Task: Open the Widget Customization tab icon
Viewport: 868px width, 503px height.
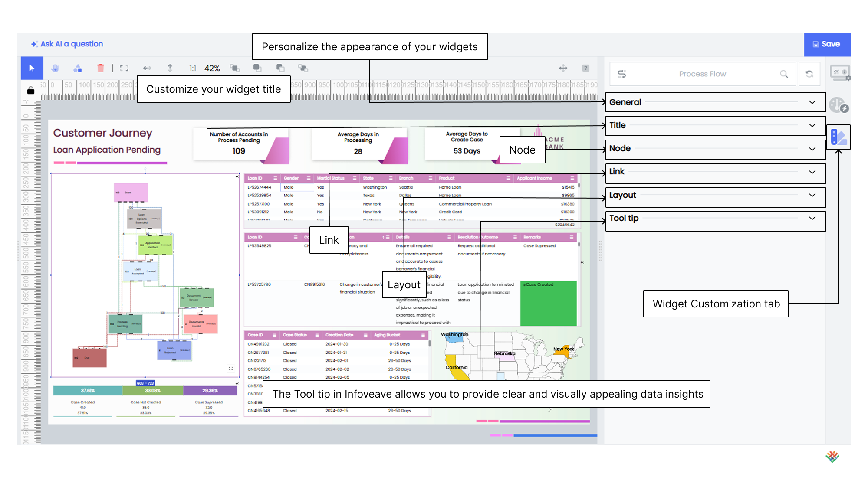Action: (838, 137)
